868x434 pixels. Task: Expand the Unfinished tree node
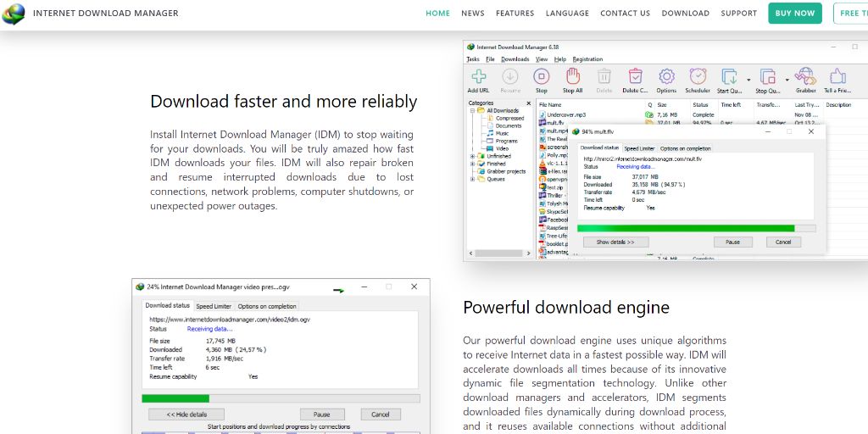pyautogui.click(x=473, y=156)
